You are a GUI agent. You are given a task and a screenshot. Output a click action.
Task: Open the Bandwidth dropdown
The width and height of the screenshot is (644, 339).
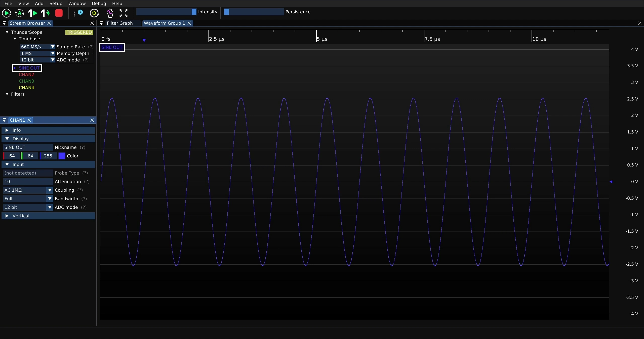click(28, 199)
